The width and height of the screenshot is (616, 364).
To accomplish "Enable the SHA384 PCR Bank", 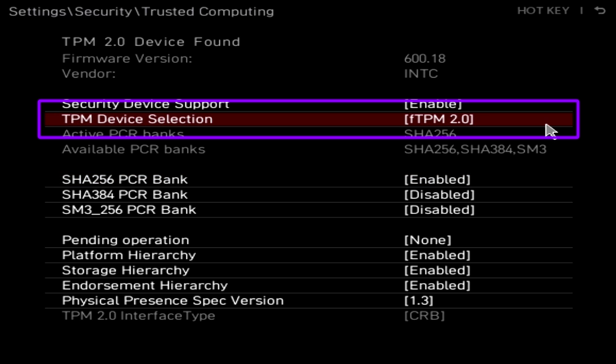I will 439,195.
